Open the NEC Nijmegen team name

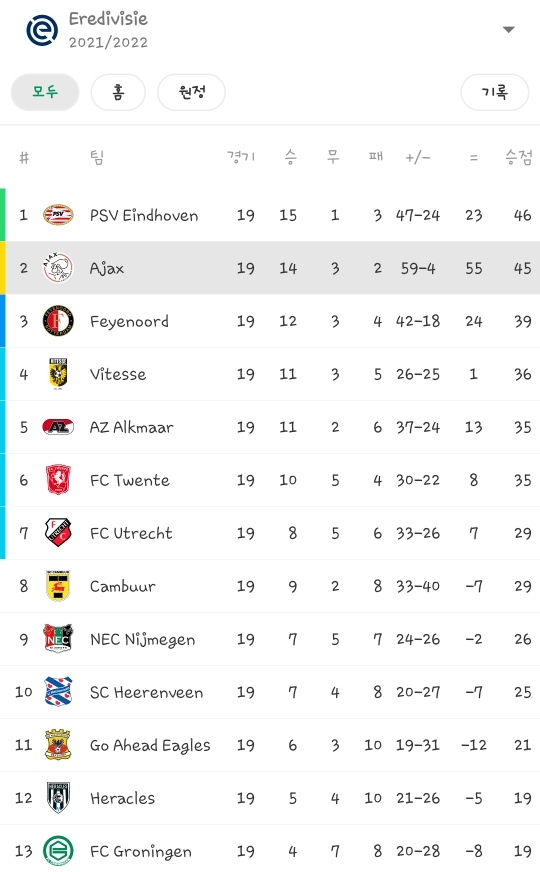pos(142,640)
